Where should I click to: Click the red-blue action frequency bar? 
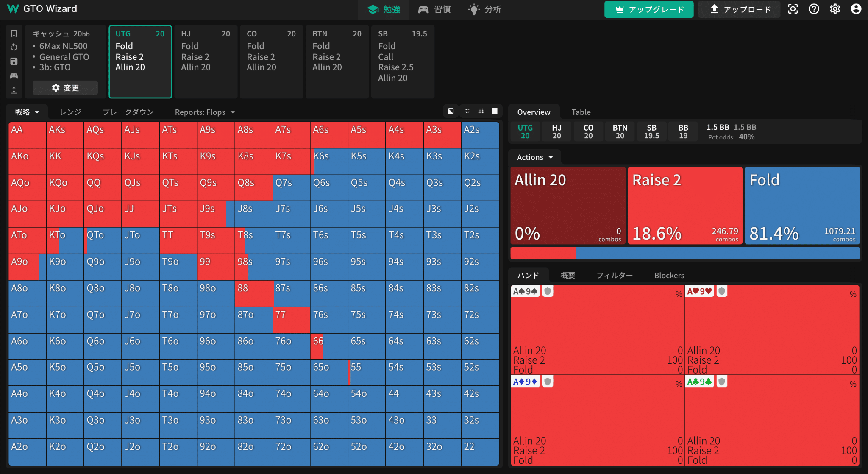[x=685, y=253]
